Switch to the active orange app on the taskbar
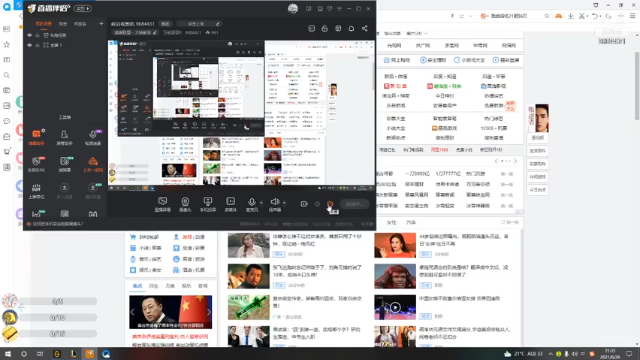The width and height of the screenshot is (640, 360). pyautogui.click(x=90, y=354)
